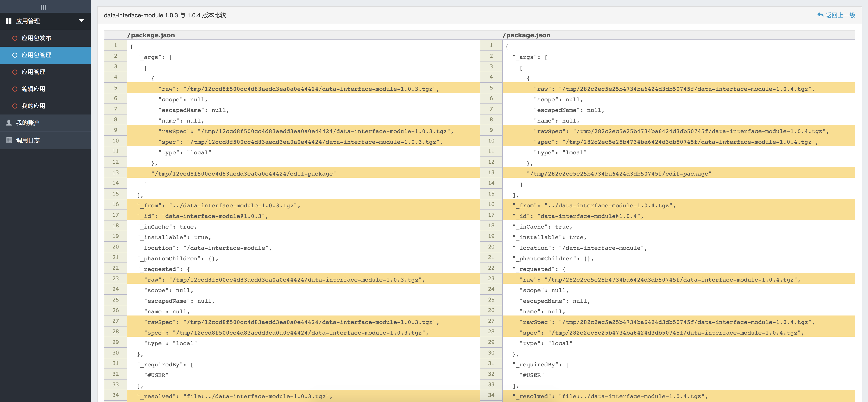Click left line 18 _inCache entry
This screenshot has width=868, height=402.
pos(167,227)
